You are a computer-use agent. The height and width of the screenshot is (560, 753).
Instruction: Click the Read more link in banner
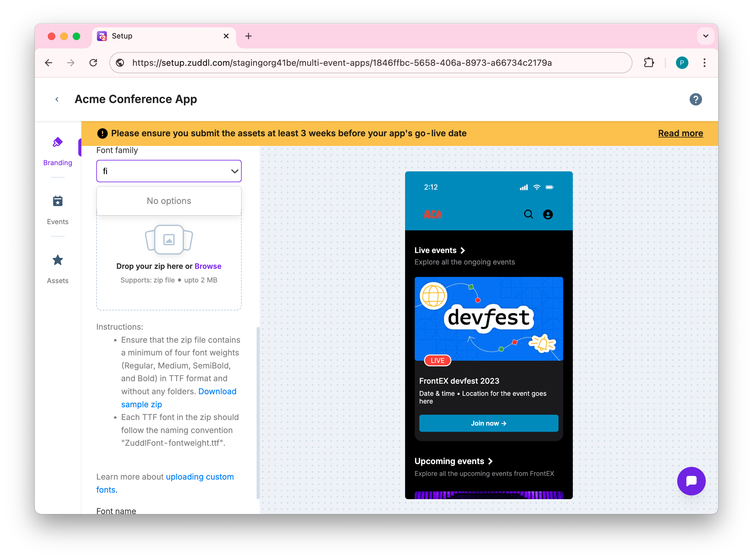(680, 133)
